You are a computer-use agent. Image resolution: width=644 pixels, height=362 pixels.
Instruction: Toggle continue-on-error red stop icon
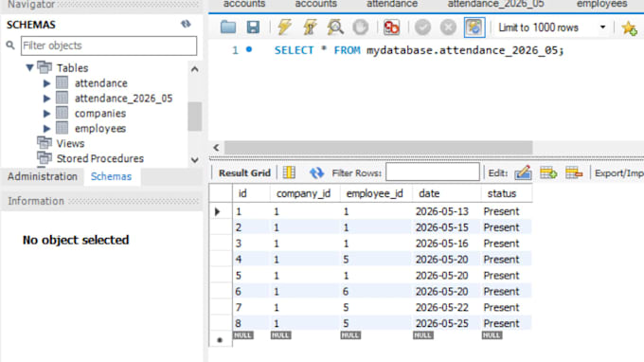[x=391, y=27]
